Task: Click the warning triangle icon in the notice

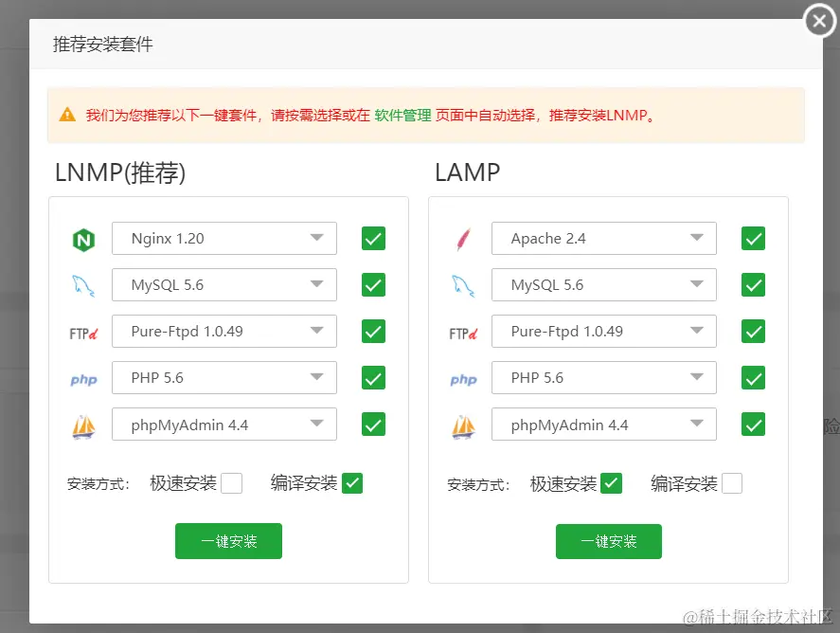Action: (x=67, y=115)
